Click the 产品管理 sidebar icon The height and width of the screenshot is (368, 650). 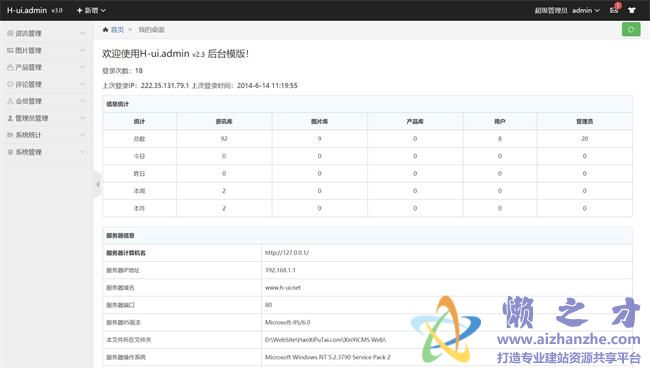click(x=10, y=67)
